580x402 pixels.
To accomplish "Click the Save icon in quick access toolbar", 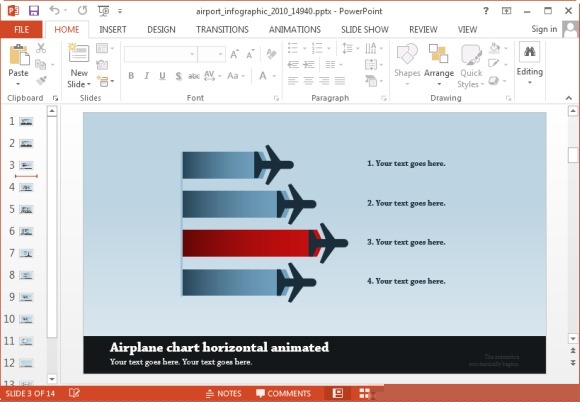I will (x=34, y=11).
